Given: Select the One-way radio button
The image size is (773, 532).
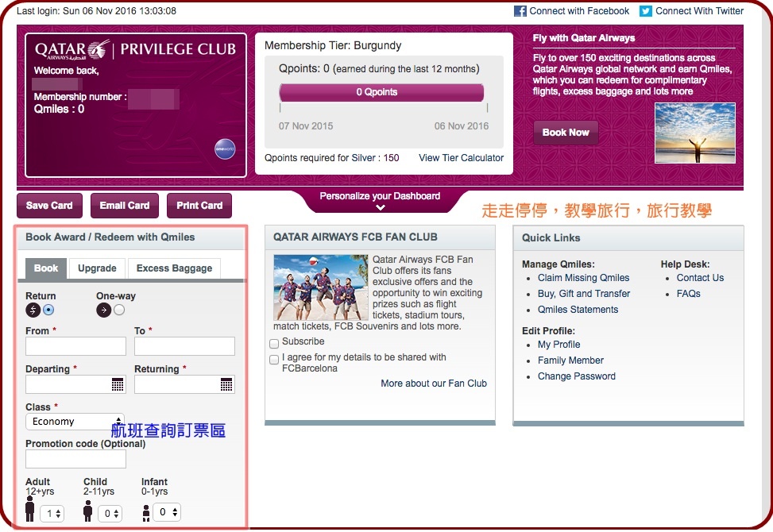Looking at the screenshot, I should pos(119,310).
